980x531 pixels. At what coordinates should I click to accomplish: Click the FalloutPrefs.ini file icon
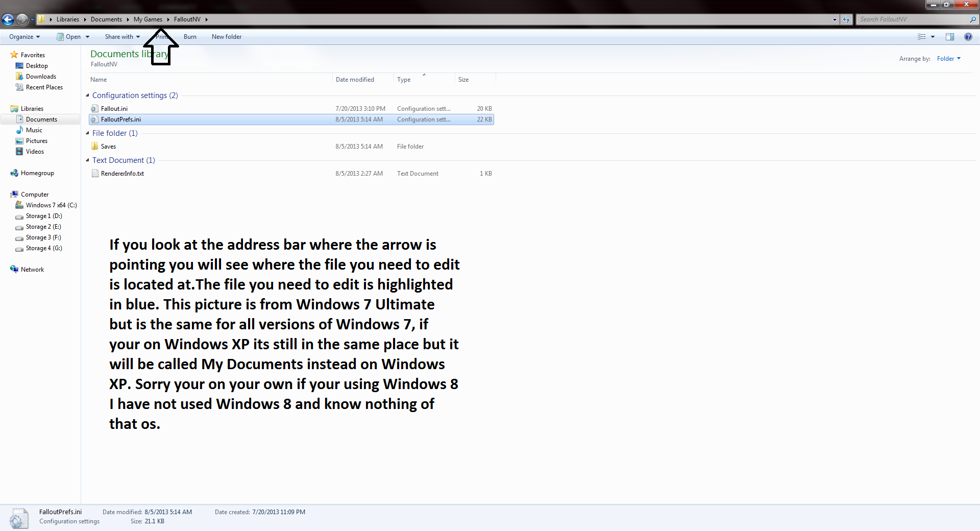[x=94, y=119]
